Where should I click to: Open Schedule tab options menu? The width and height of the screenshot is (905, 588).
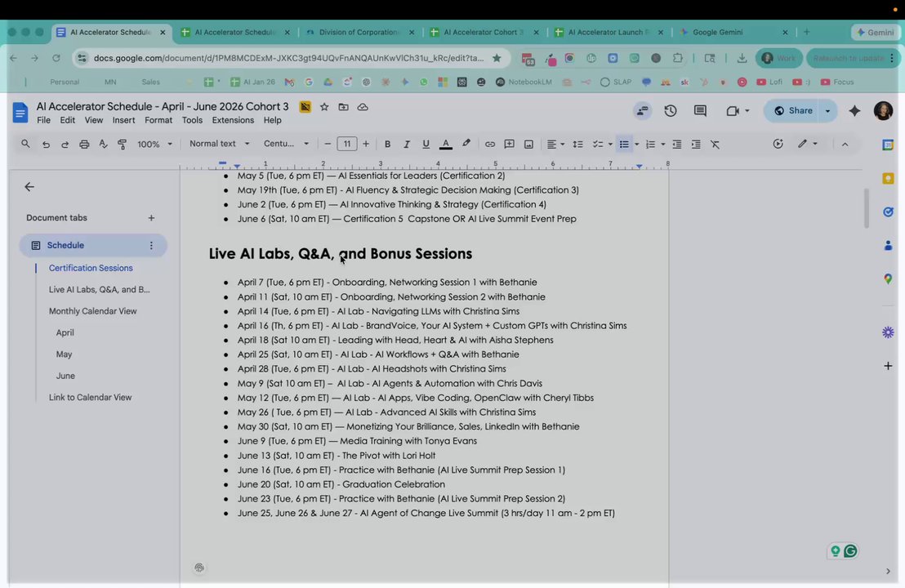click(151, 245)
